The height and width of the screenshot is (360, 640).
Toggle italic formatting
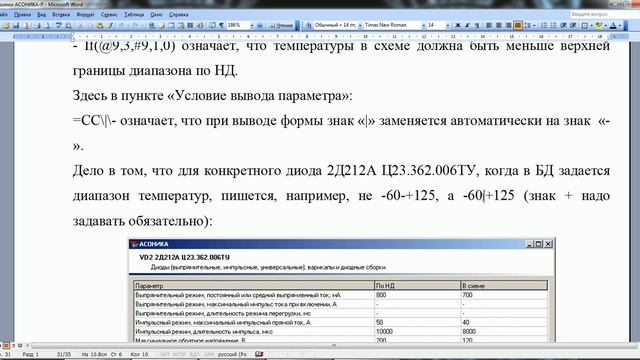[467, 25]
